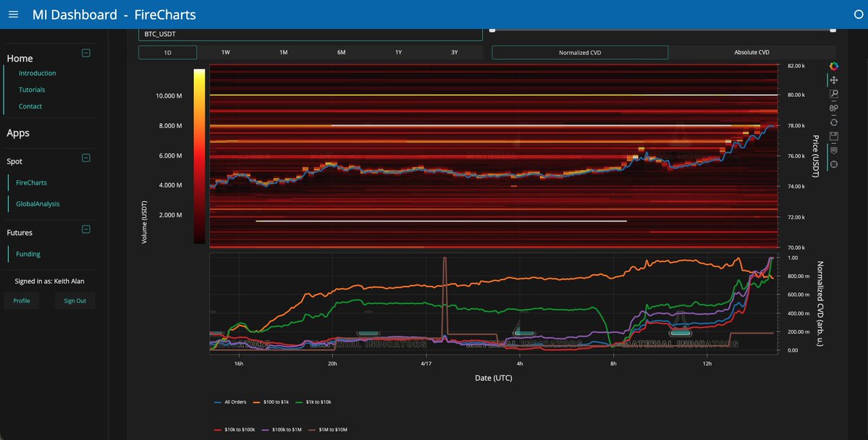Switch to Normalized CVD view
This screenshot has height=440, width=868.
point(580,52)
